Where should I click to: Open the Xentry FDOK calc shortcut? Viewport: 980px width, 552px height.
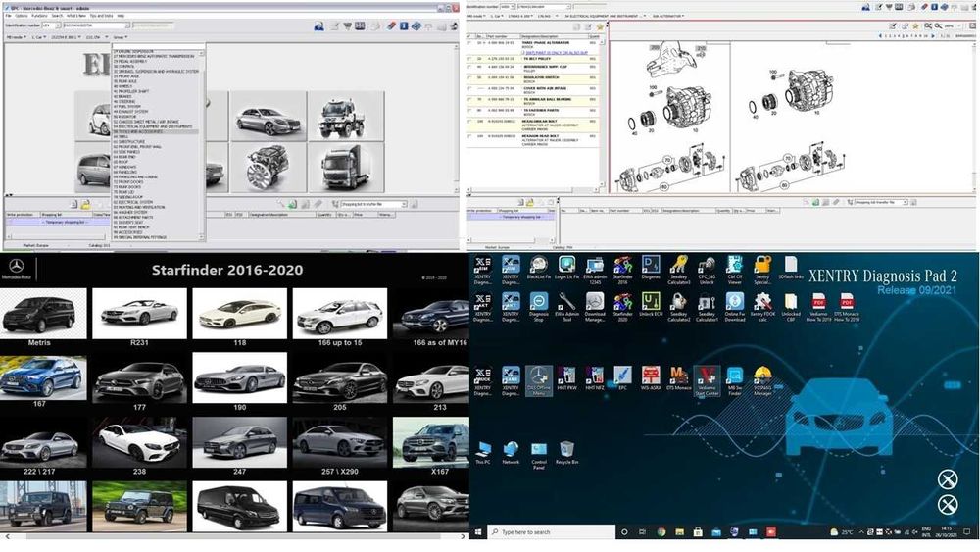762,307
